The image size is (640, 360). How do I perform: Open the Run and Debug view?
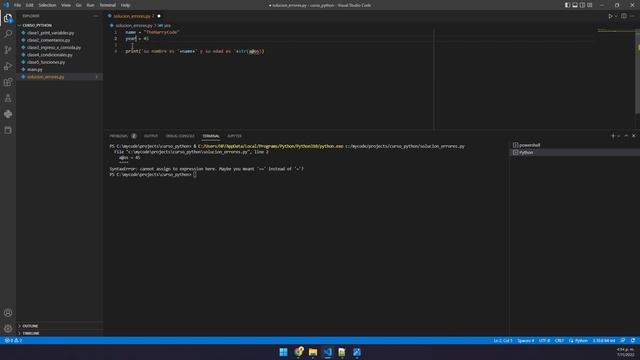pos(8,66)
